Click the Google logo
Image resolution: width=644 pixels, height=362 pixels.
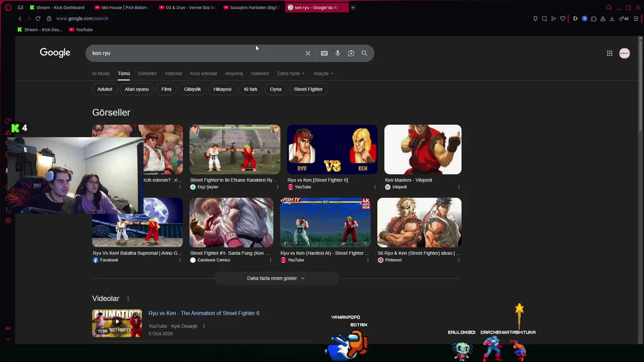click(x=55, y=53)
